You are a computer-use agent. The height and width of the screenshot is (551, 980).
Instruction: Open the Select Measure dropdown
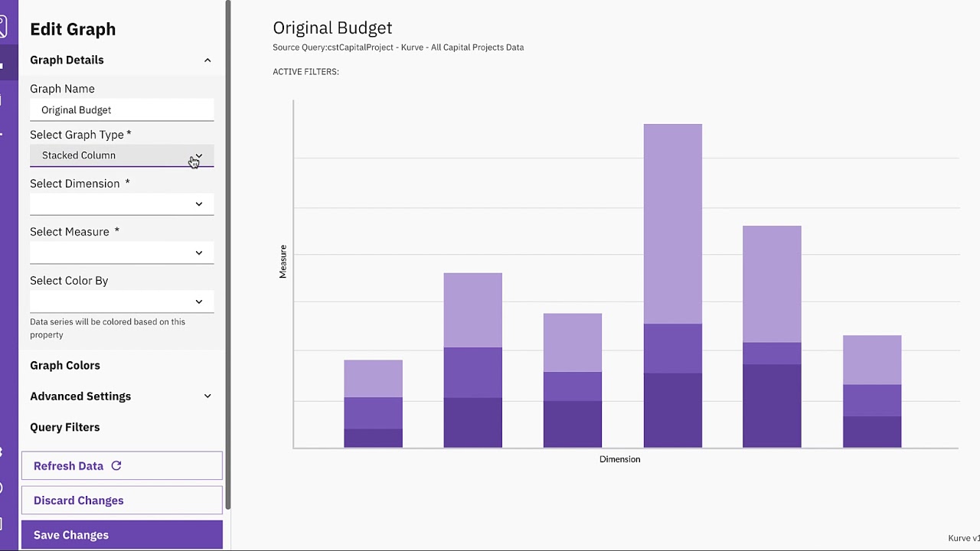[x=122, y=253]
